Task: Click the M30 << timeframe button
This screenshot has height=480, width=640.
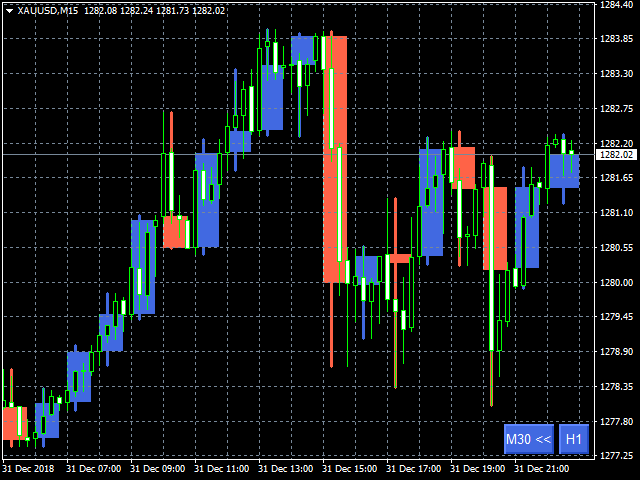Action: 529,439
